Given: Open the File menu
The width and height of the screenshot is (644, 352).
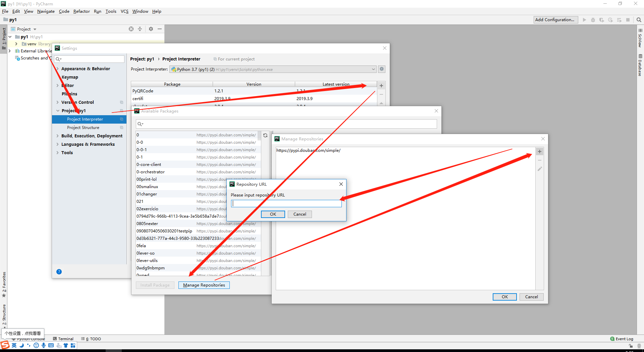Looking at the screenshot, I should (x=5, y=11).
